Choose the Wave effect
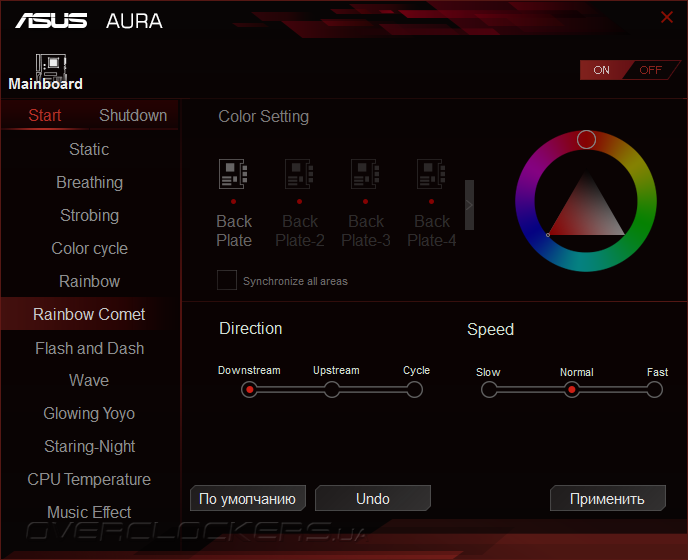Image resolution: width=688 pixels, height=560 pixels. (89, 380)
